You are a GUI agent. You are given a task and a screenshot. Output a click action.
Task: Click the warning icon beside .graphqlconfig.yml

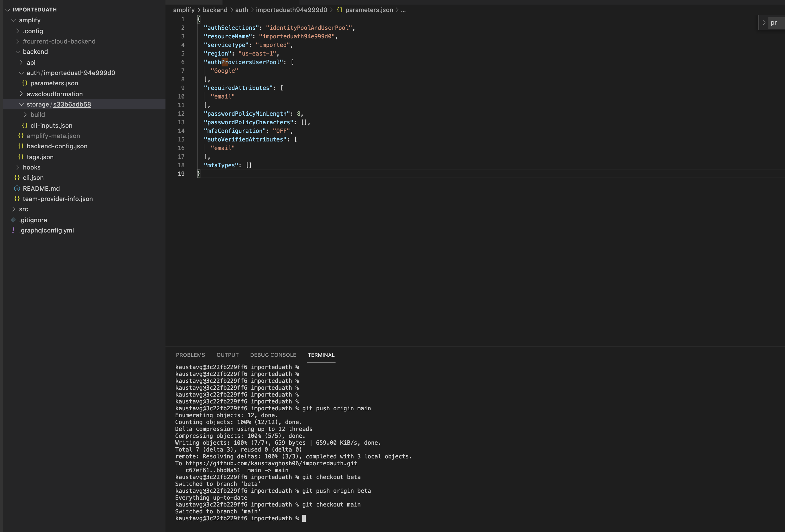coord(13,230)
